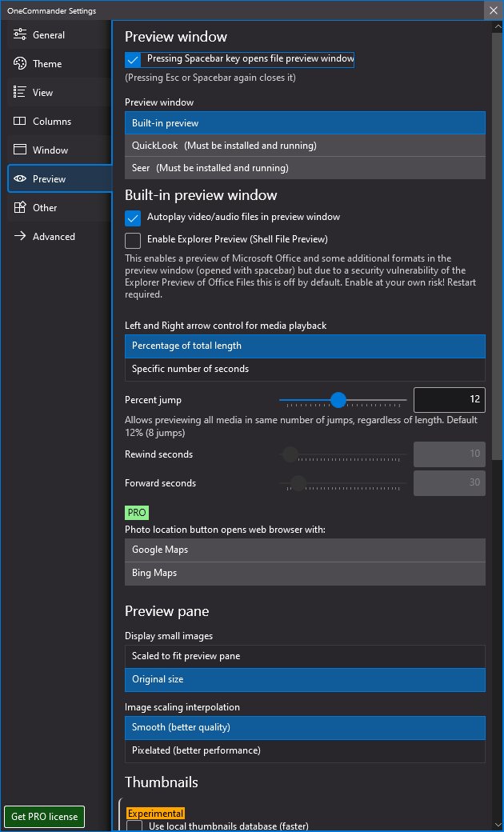Click the Get PRO license button
504x832 pixels.
pyautogui.click(x=45, y=817)
